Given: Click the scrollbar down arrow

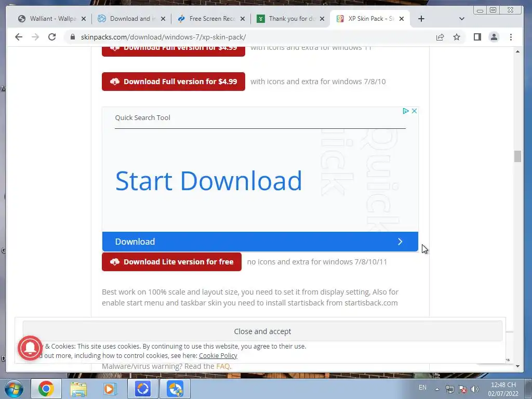Looking at the screenshot, I should click(x=517, y=366).
